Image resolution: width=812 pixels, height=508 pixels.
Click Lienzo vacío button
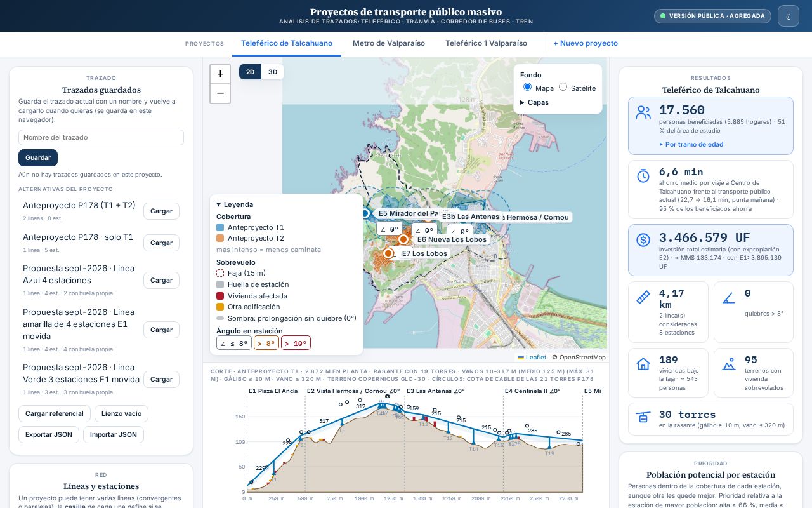[121, 413]
